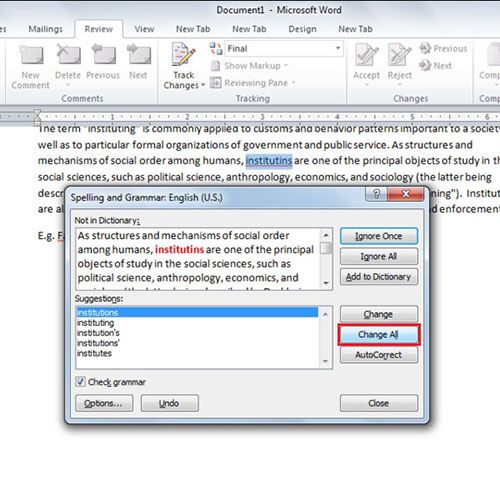Click the Delete comment icon
This screenshot has width=500, height=500.
pyautogui.click(x=68, y=54)
